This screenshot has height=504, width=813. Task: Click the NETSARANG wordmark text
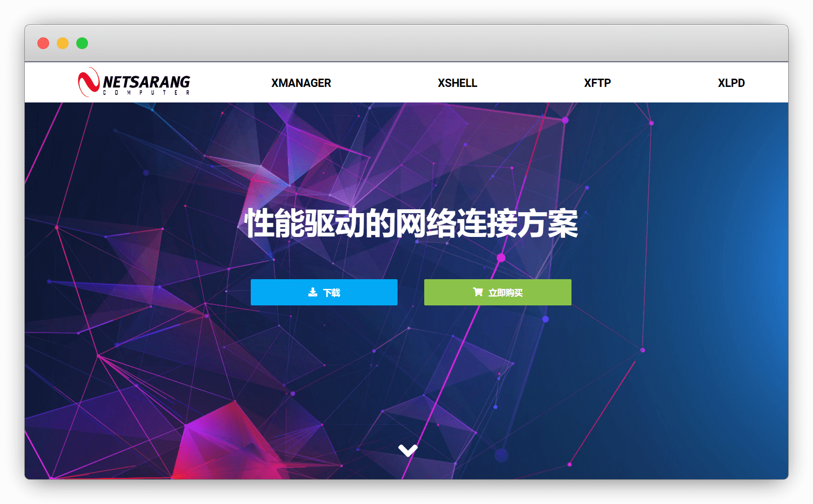(146, 81)
